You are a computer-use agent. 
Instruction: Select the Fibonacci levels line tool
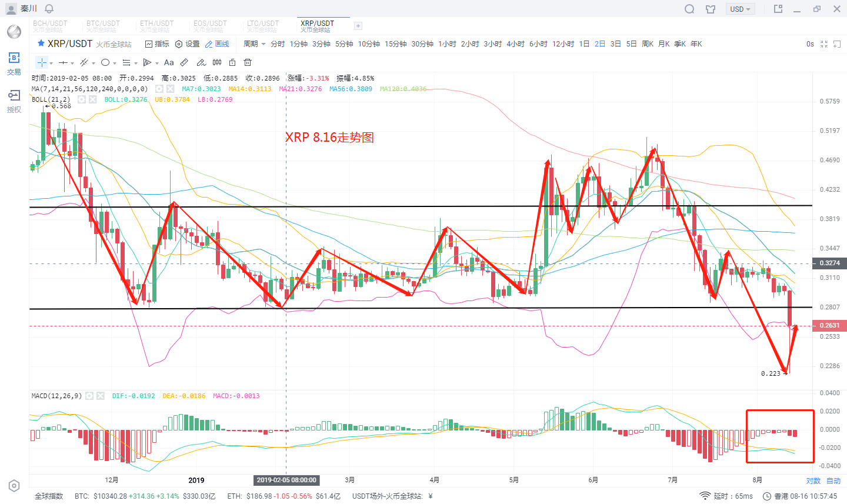click(x=126, y=62)
